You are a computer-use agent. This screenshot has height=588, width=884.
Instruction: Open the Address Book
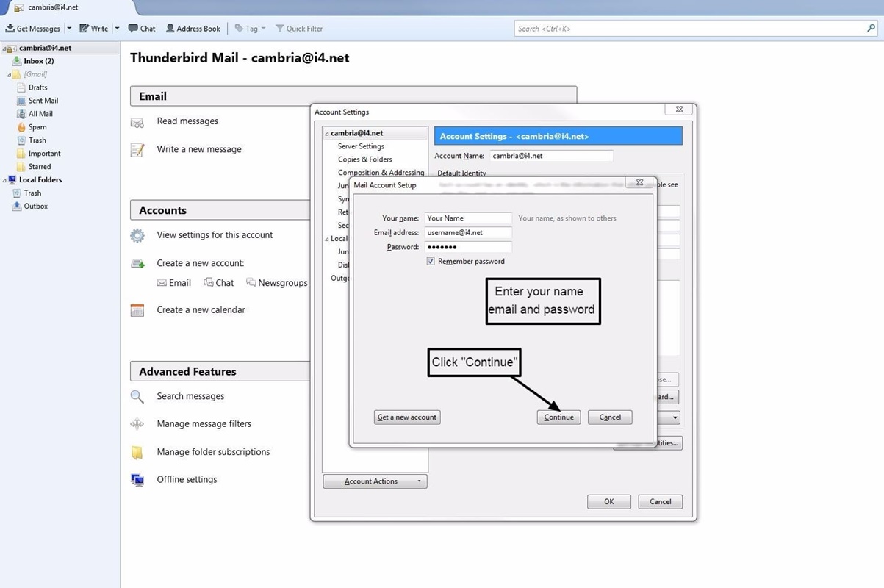pos(193,29)
